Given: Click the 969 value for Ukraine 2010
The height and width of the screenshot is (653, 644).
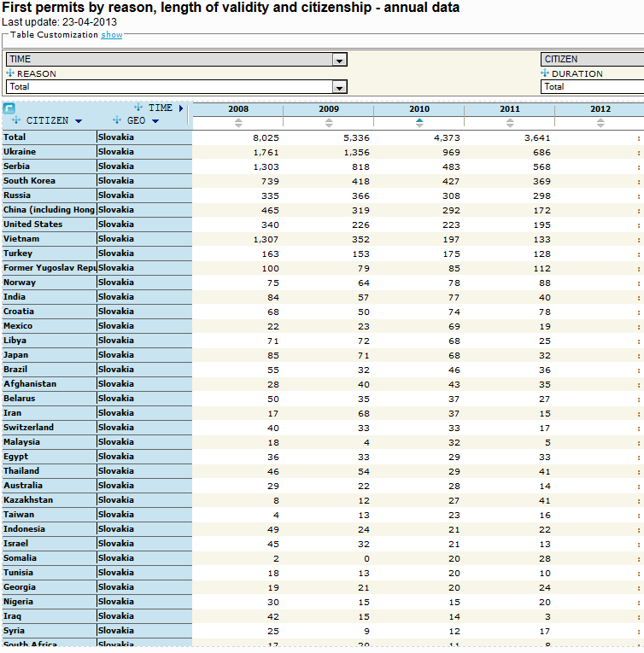Looking at the screenshot, I should 452,153.
